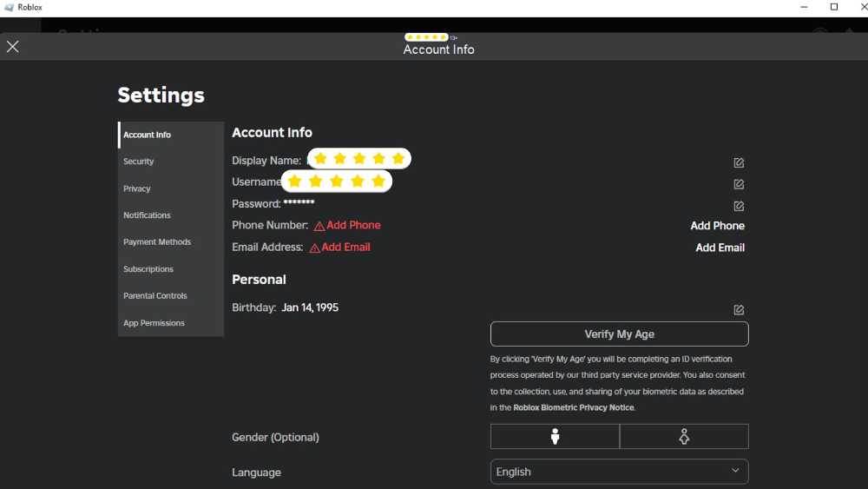Maximize the Roblox window
The width and height of the screenshot is (868, 489).
pyautogui.click(x=833, y=7)
